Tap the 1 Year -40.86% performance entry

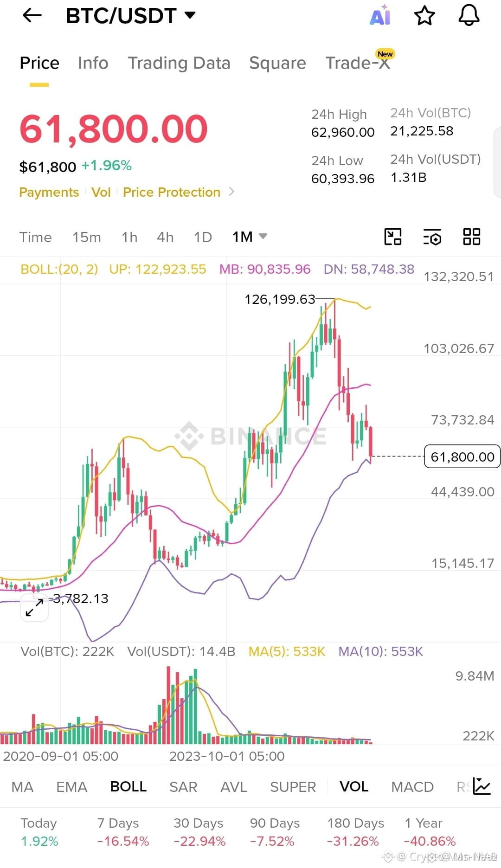click(430, 832)
